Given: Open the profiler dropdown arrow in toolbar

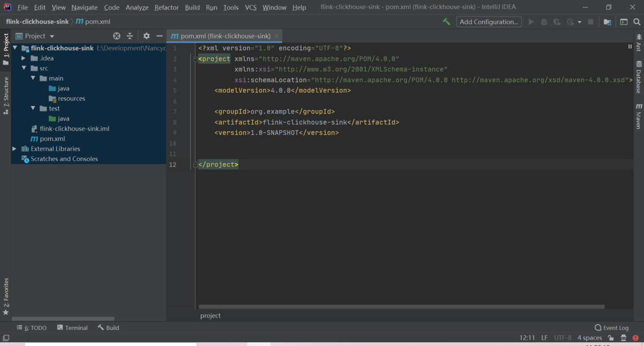Looking at the screenshot, I should (x=580, y=23).
